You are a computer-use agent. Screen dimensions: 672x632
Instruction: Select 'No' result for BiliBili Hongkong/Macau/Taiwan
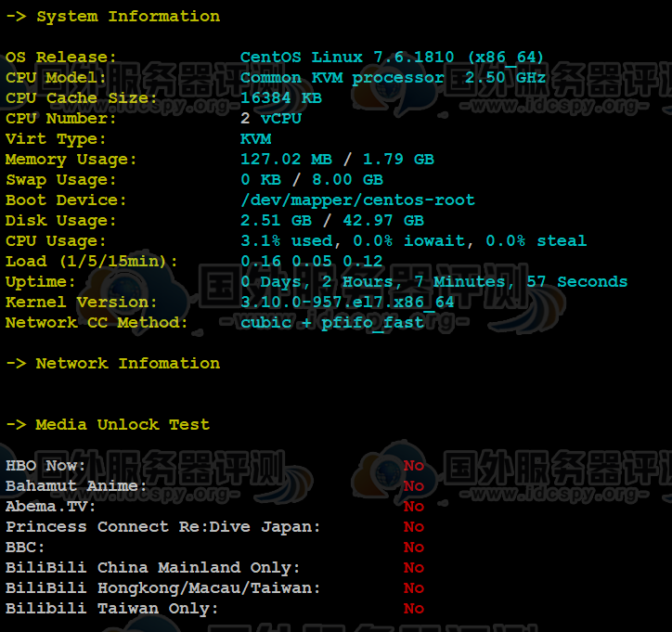click(414, 588)
